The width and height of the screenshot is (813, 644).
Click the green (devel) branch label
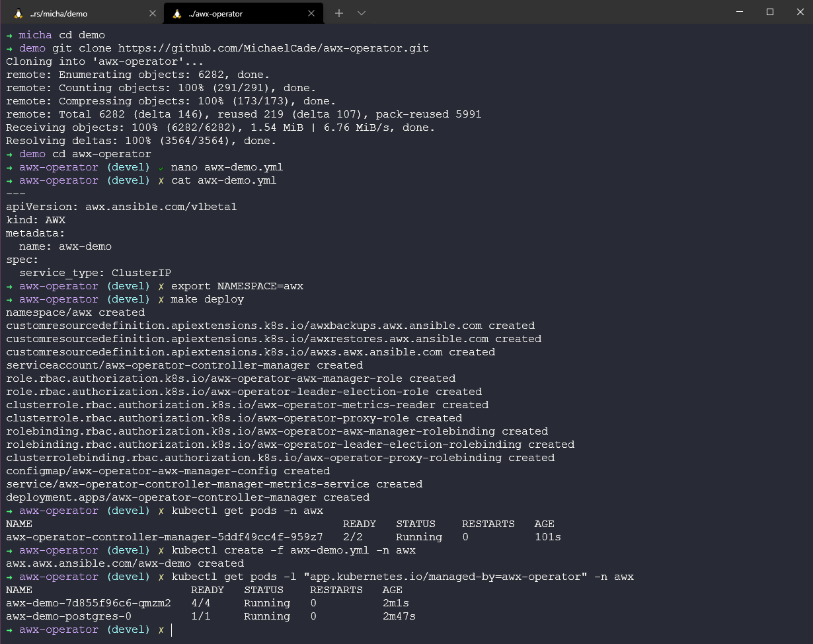pyautogui.click(x=128, y=167)
